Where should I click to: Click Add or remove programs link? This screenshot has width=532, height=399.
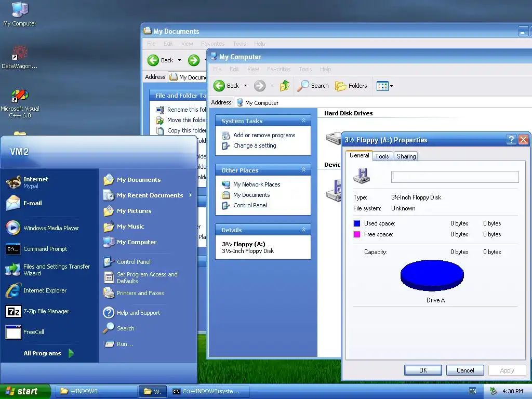[264, 135]
